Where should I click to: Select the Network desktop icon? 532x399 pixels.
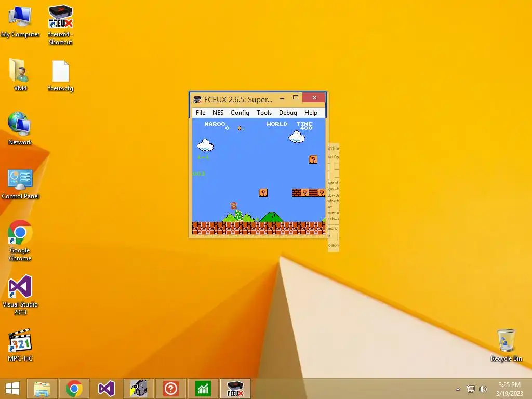pyautogui.click(x=20, y=129)
